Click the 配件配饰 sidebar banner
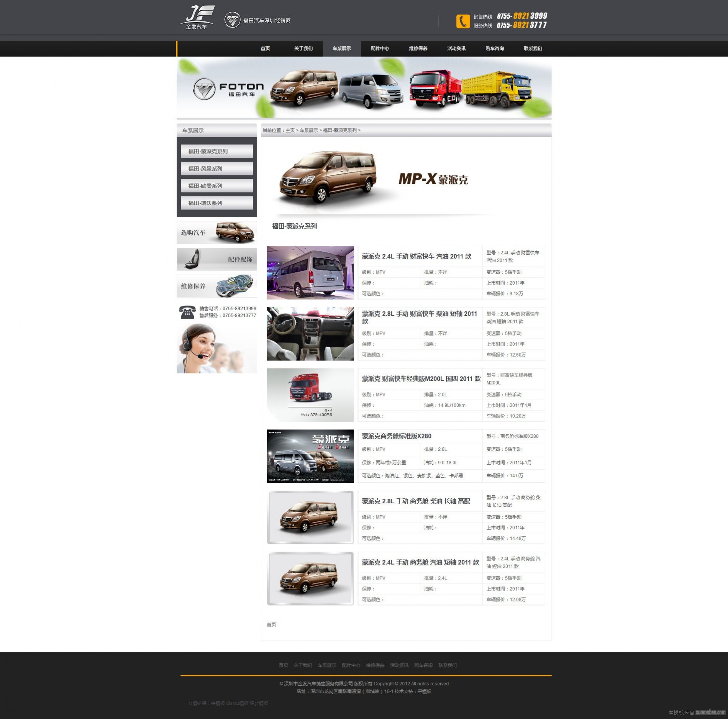The height and width of the screenshot is (719, 728). pyautogui.click(x=217, y=259)
